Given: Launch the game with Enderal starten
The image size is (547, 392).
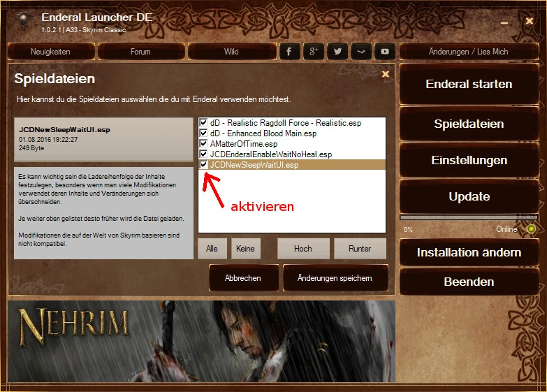Looking at the screenshot, I should point(469,85).
